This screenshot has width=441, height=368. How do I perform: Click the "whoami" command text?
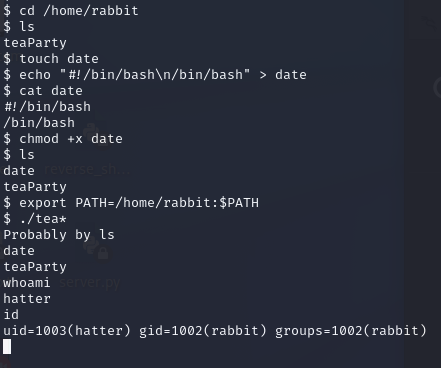(27, 283)
